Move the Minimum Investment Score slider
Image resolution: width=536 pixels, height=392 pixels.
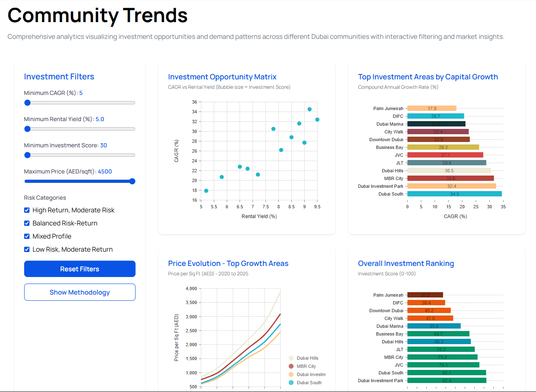point(27,155)
